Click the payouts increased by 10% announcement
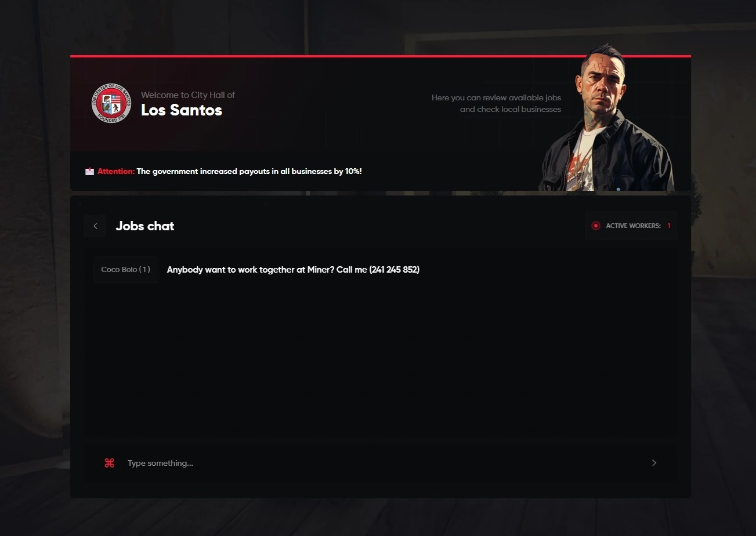 [x=249, y=171]
